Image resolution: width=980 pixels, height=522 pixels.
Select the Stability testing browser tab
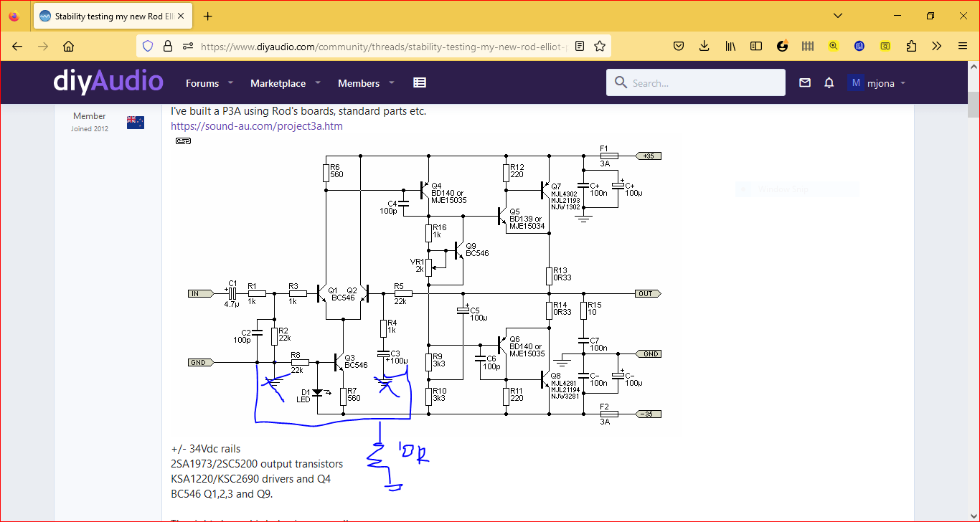point(113,16)
